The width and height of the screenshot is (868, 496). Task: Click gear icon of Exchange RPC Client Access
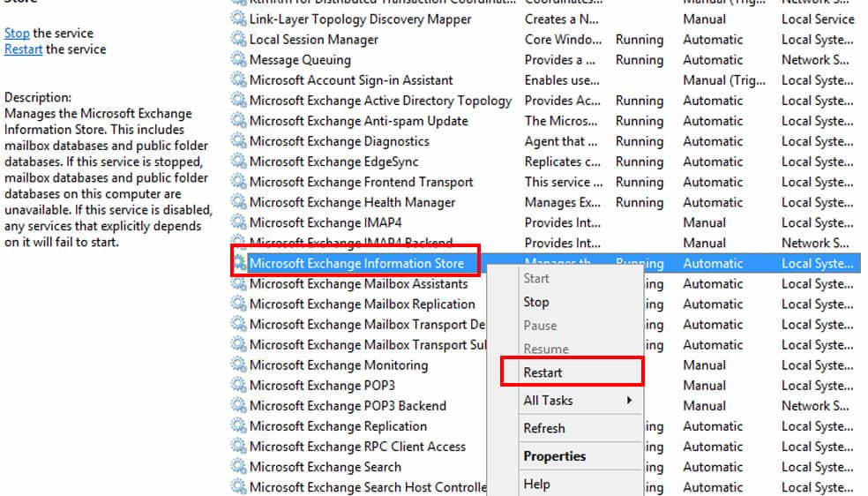[x=238, y=447]
